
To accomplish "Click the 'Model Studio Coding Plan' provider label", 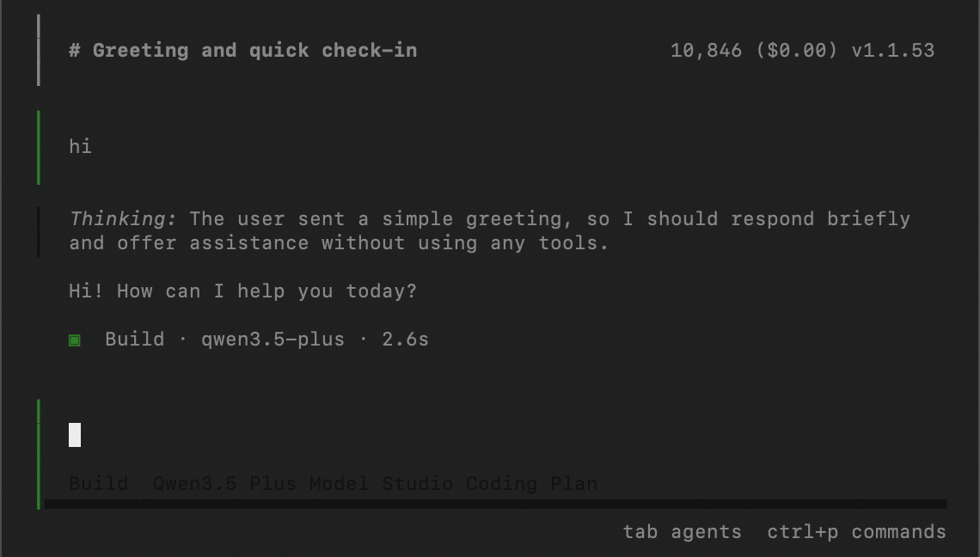I will pos(453,484).
